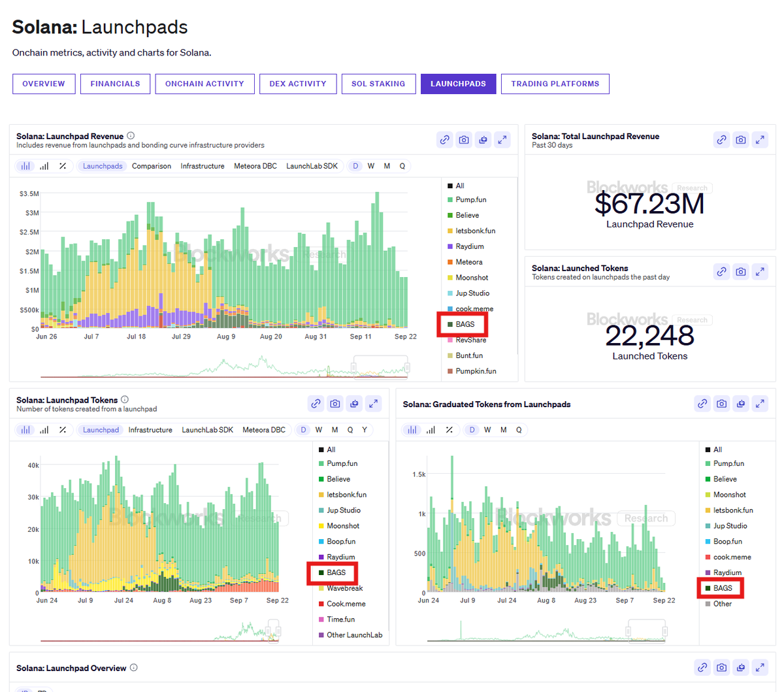The width and height of the screenshot is (784, 692).
Task: Switch Launchpad Revenue chart to unstacked bar view
Action: [43, 166]
